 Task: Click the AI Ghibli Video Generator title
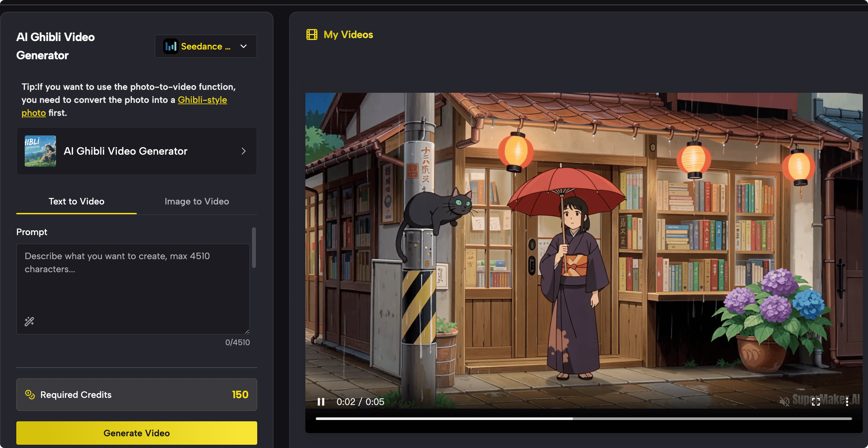56,46
